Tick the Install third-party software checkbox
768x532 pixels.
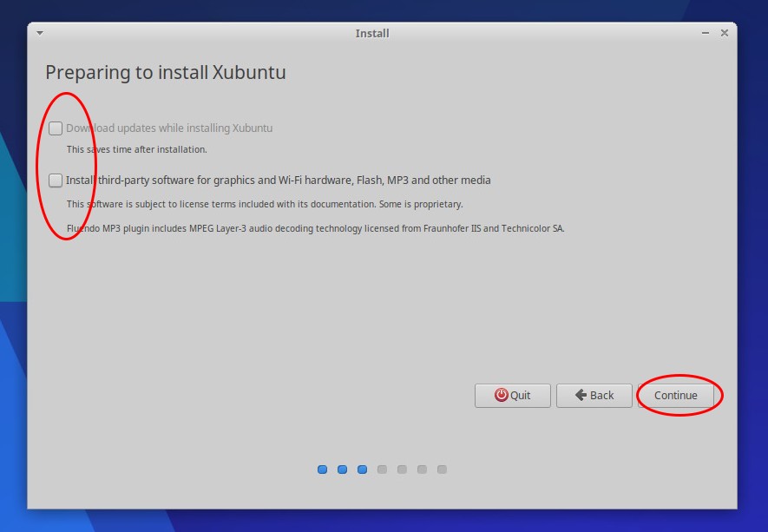coord(56,181)
